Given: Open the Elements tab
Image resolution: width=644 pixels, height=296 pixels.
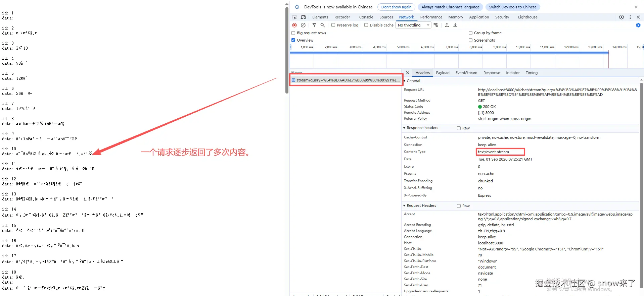Looking at the screenshot, I should [320, 17].
